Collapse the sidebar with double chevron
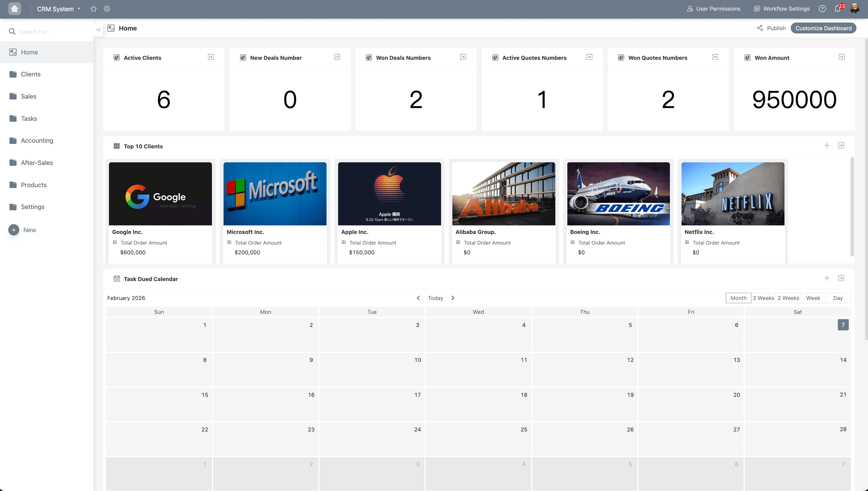This screenshot has height=491, width=868. tap(98, 30)
